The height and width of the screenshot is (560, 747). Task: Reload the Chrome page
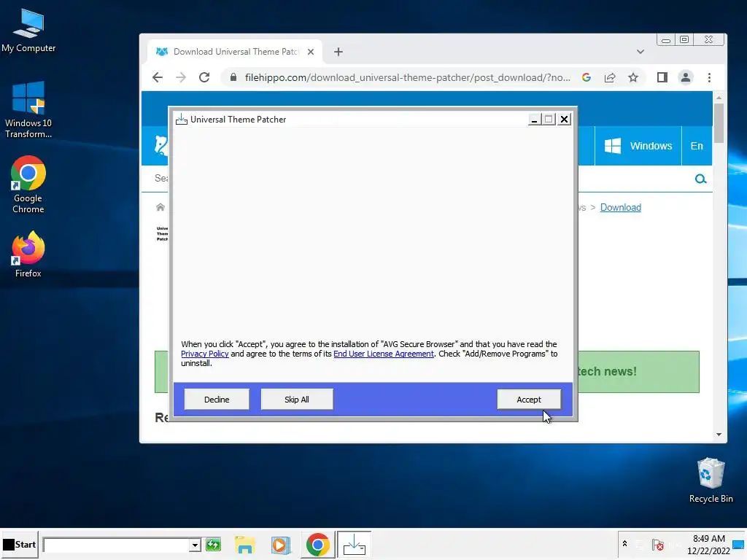pyautogui.click(x=204, y=77)
